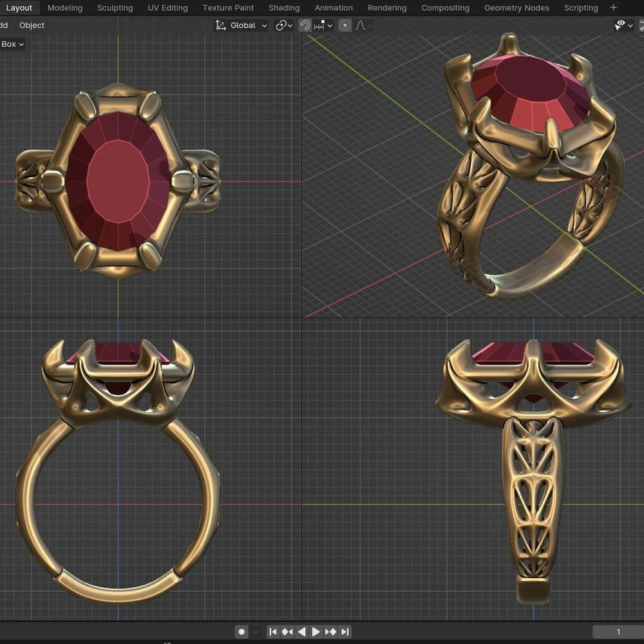The width and height of the screenshot is (644, 644).
Task: Click the current frame number field
Action: tap(618, 632)
